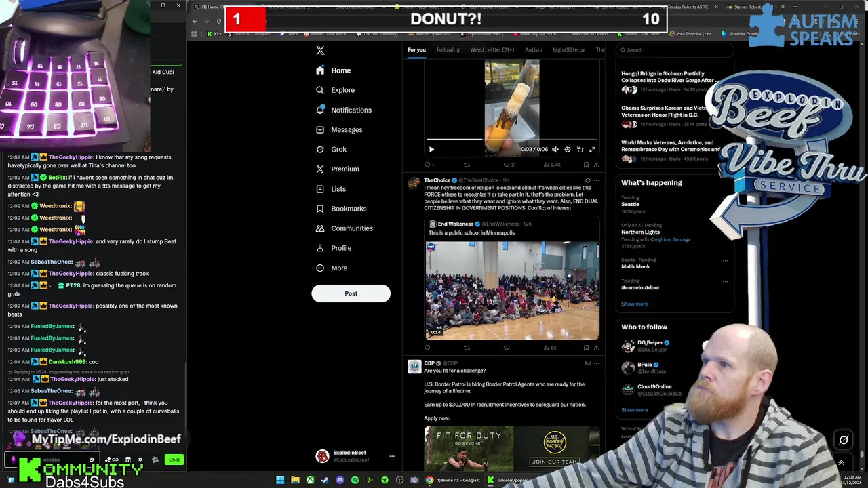Viewport: 868px width, 488px height.
Task: Open the Hongqi Bridge news story
Action: pos(669,81)
